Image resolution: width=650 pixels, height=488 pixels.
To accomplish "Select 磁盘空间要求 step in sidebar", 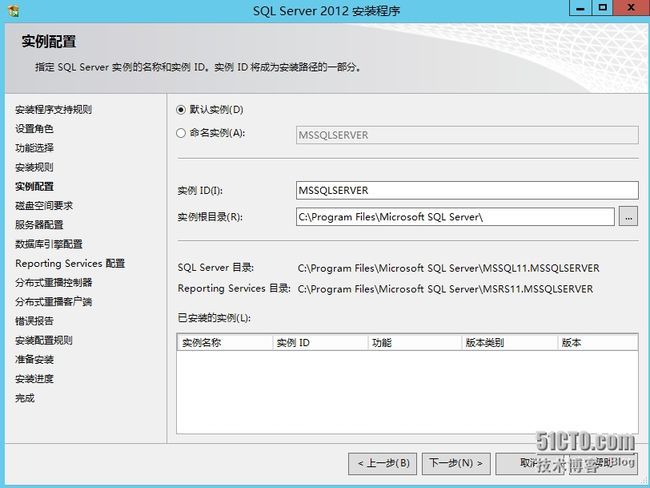I will click(x=44, y=206).
